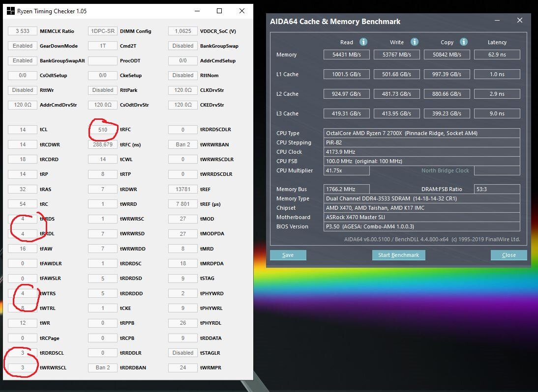Click the tRDRDBAN value Ban 2

[x=103, y=367]
